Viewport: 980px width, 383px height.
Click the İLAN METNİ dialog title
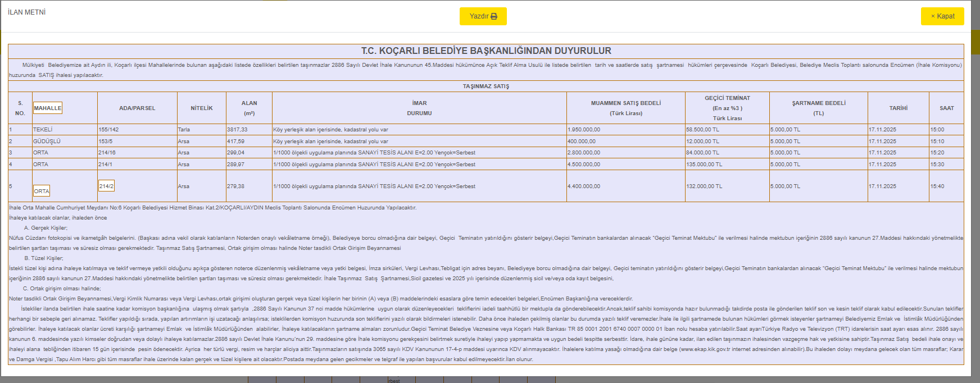click(27, 12)
